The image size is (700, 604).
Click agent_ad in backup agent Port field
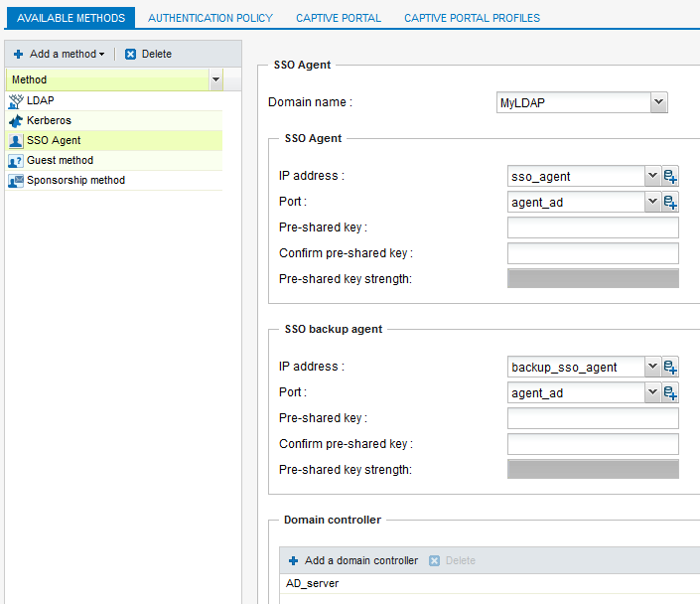coord(537,393)
